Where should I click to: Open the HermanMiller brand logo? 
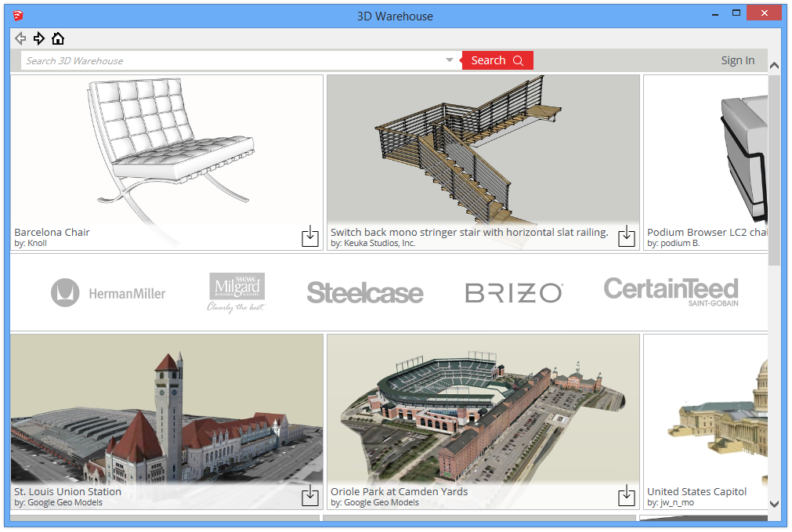click(x=108, y=293)
